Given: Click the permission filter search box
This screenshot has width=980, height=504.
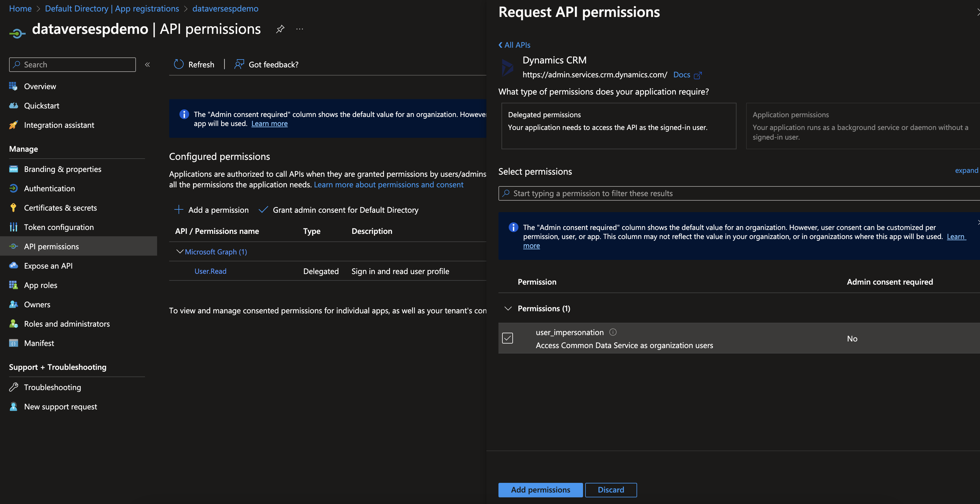Looking at the screenshot, I should point(739,193).
